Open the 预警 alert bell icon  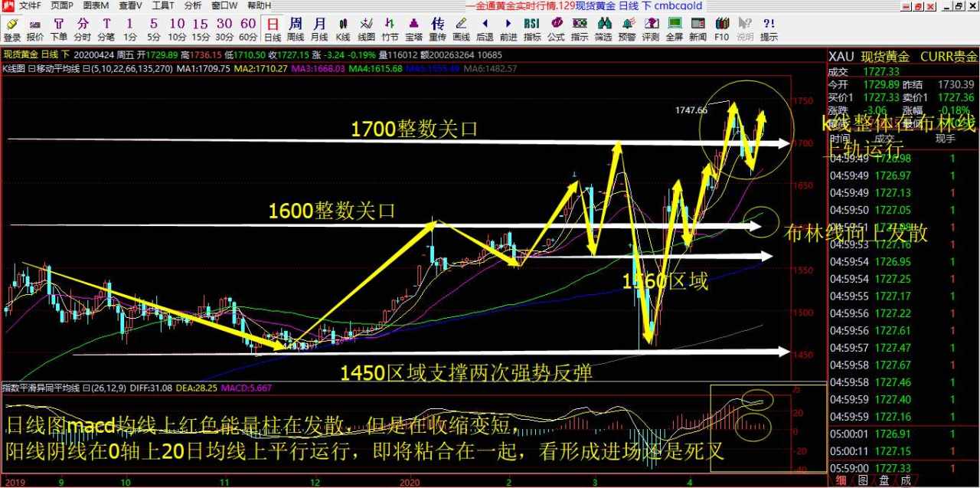click(627, 29)
